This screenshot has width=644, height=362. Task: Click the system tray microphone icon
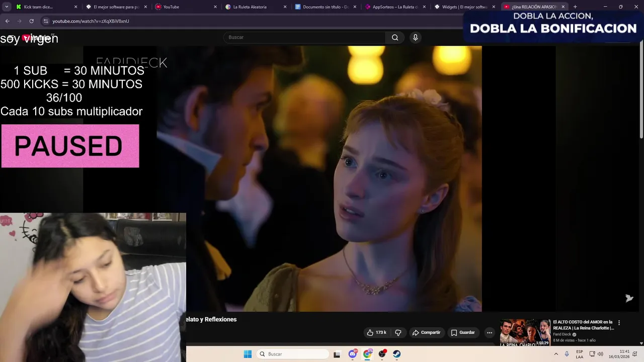tap(567, 354)
